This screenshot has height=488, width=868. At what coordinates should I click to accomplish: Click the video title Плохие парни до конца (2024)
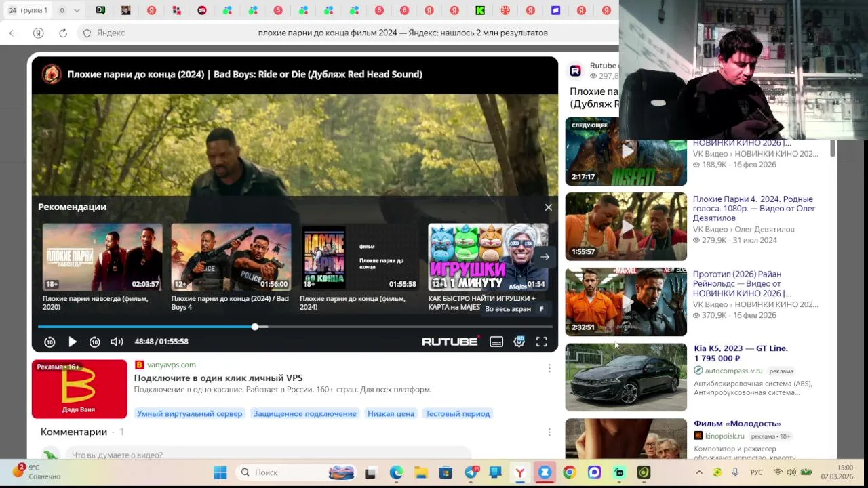click(x=245, y=75)
